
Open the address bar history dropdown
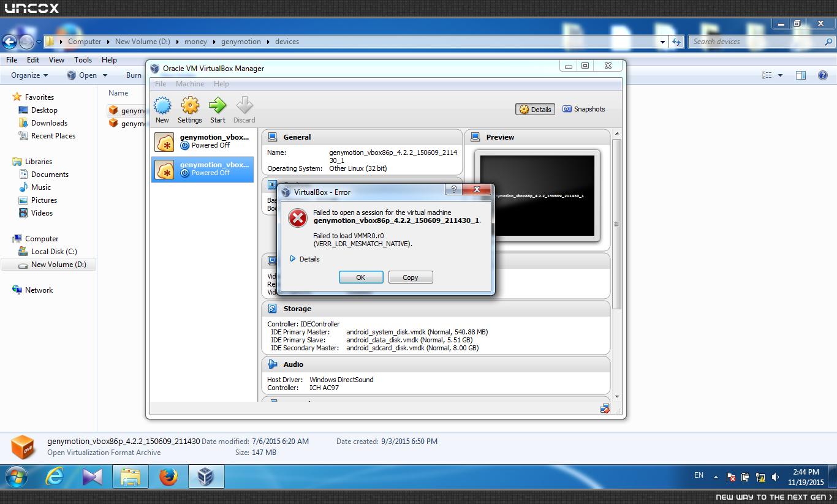coord(662,42)
